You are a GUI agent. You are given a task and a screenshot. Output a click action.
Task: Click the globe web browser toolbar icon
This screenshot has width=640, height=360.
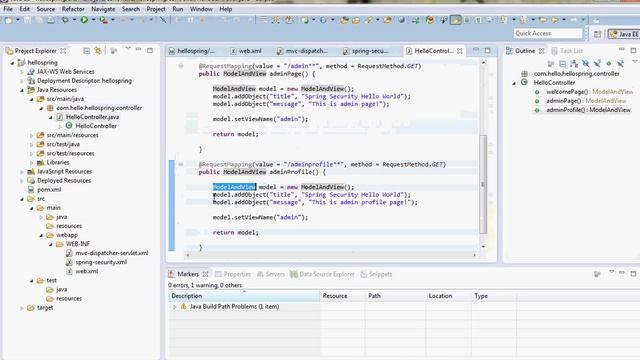click(x=401, y=20)
